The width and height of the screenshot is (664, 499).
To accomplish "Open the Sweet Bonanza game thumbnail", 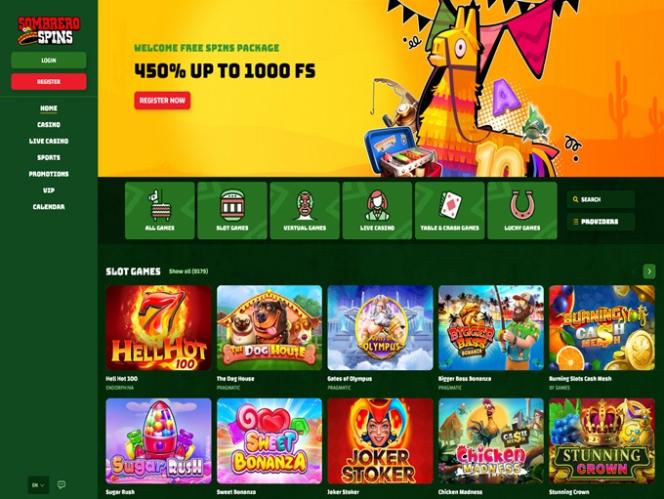I will tap(269, 441).
